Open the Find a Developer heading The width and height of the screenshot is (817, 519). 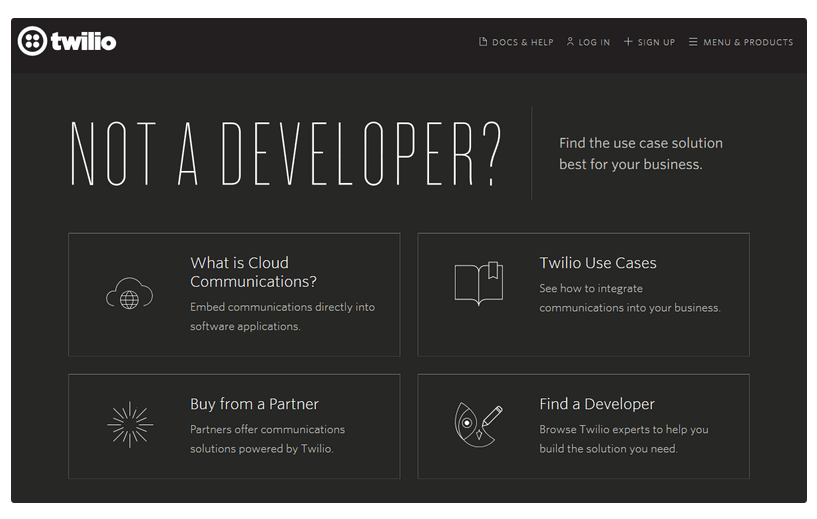[x=597, y=404]
